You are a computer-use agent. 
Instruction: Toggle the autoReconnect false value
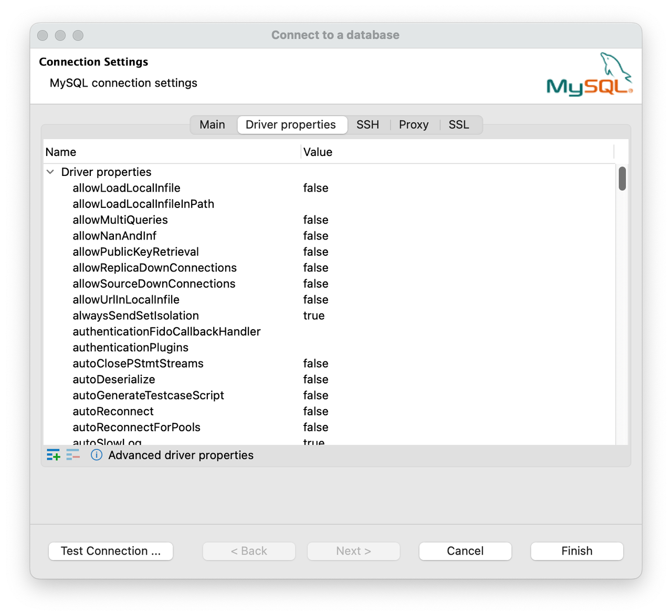tap(316, 411)
